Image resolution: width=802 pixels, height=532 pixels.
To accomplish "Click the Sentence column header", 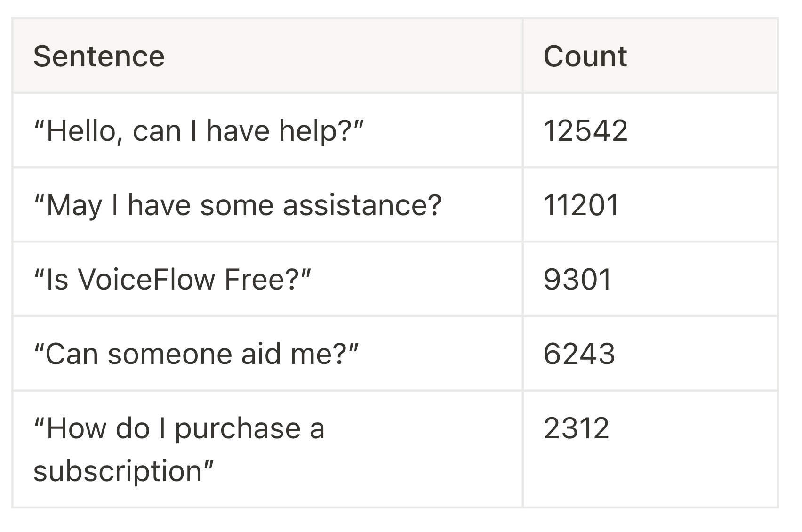I will pyautogui.click(x=99, y=56).
